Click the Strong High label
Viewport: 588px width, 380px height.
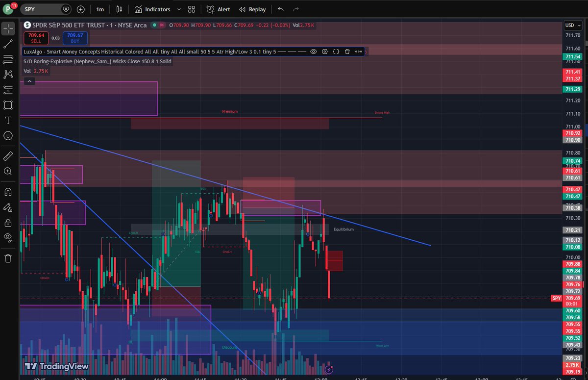pos(382,112)
